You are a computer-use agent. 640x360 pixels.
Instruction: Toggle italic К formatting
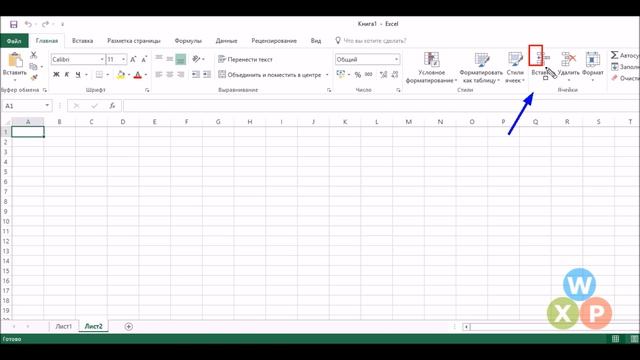tap(67, 75)
